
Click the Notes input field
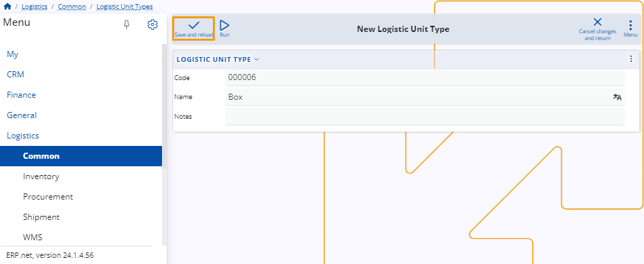click(x=424, y=117)
